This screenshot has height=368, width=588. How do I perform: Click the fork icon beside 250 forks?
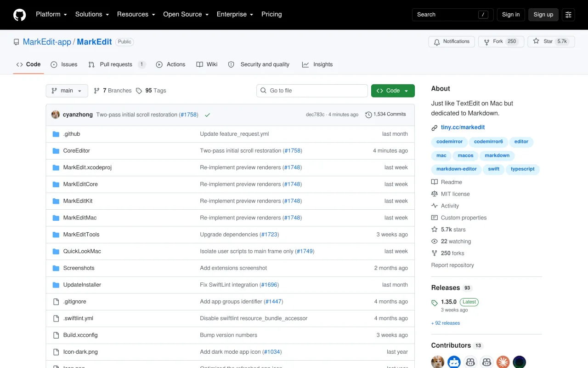click(435, 253)
